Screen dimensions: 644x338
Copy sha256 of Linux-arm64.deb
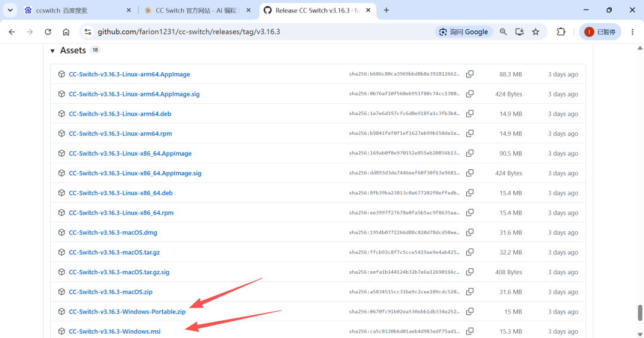point(470,113)
